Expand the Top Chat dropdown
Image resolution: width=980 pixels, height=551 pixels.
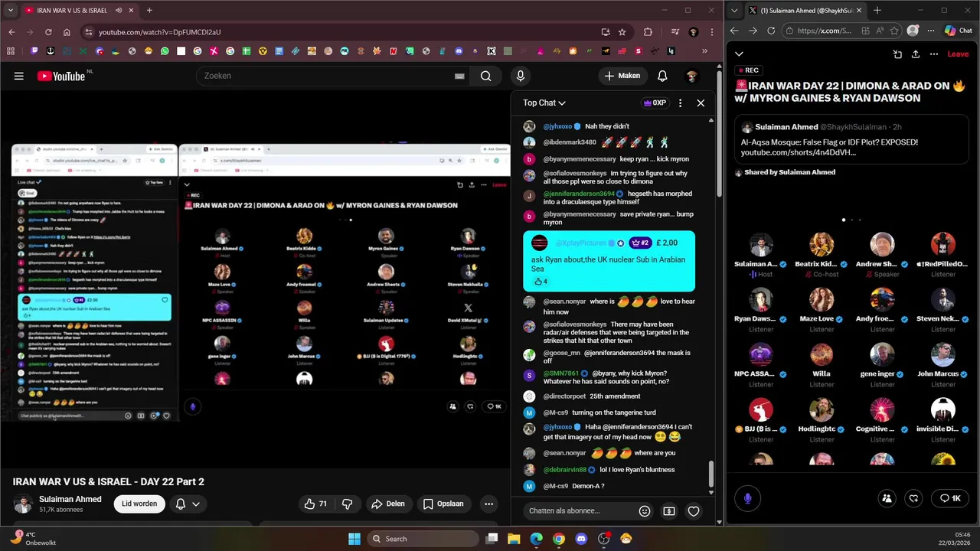[544, 103]
